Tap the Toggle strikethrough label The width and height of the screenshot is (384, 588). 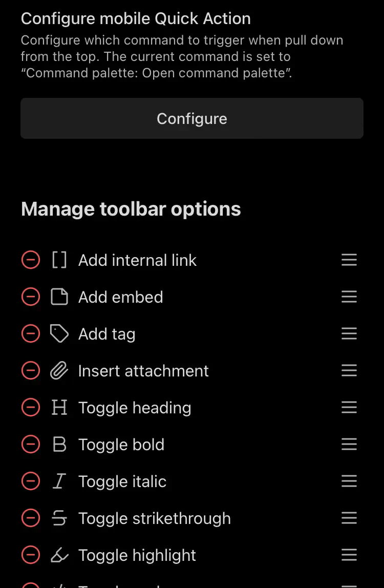coord(154,518)
